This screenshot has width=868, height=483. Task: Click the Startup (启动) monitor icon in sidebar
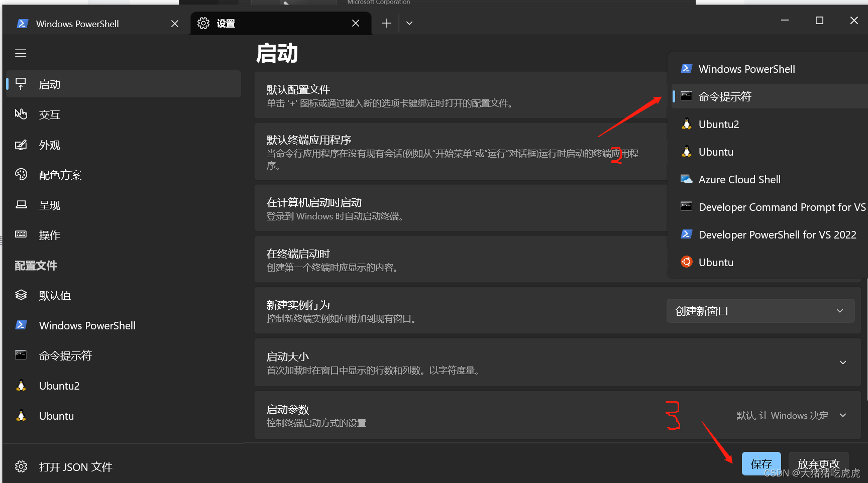click(21, 84)
